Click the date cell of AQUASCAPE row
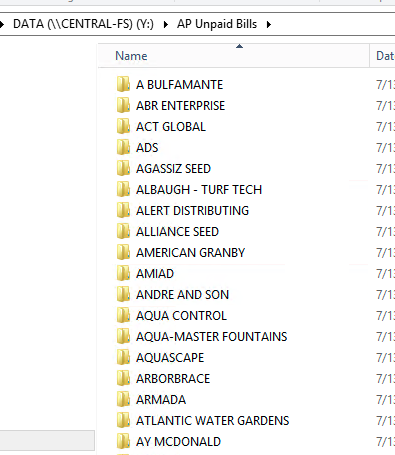Image resolution: width=395 pixels, height=455 pixels. click(386, 358)
